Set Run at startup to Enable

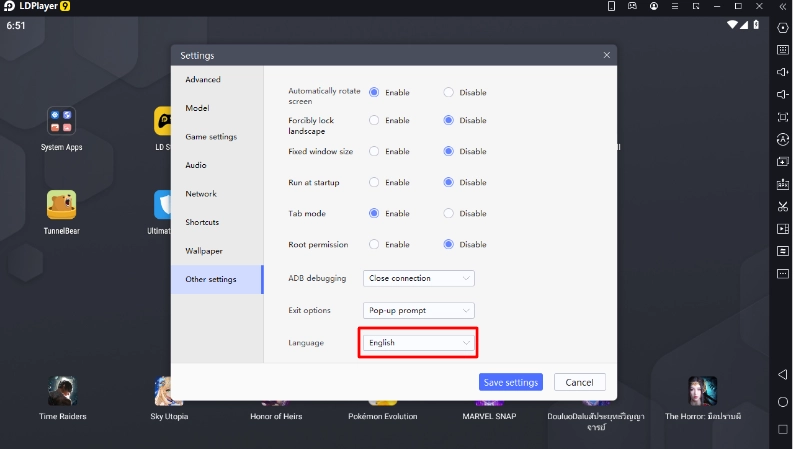[x=375, y=182]
